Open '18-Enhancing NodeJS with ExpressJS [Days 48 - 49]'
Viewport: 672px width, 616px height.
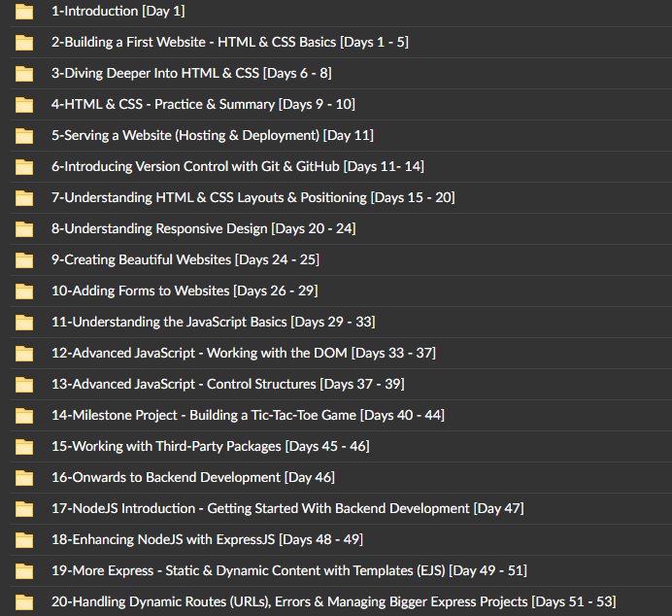pyautogui.click(x=208, y=539)
